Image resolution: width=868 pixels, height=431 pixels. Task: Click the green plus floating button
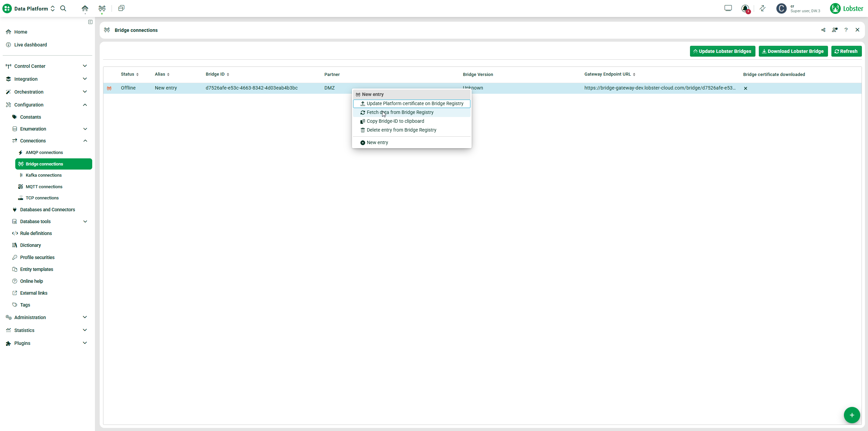tap(852, 415)
